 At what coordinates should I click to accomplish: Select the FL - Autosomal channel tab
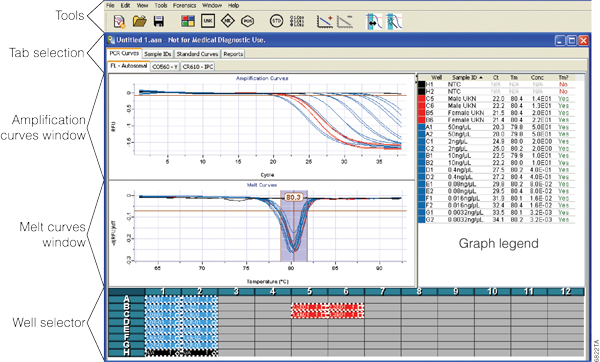tap(129, 66)
